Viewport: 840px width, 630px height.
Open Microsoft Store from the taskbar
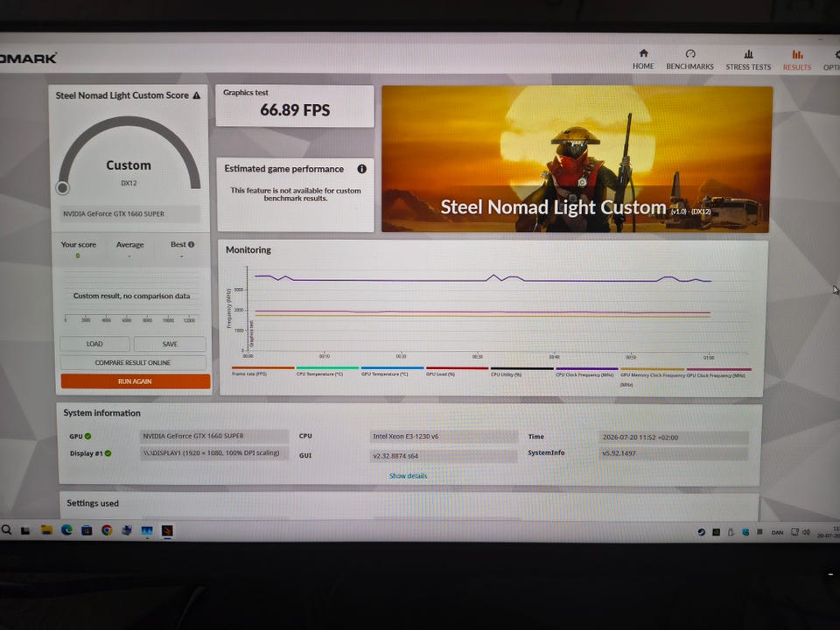click(x=87, y=530)
